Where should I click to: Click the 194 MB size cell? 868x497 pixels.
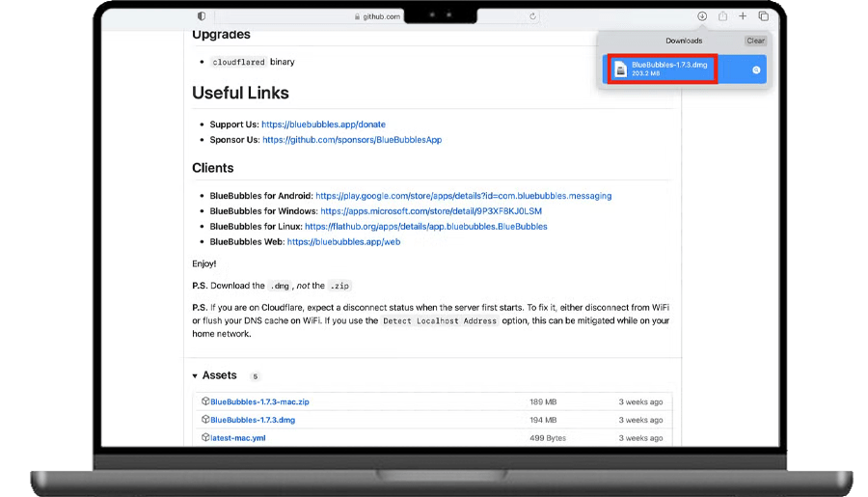tap(543, 420)
